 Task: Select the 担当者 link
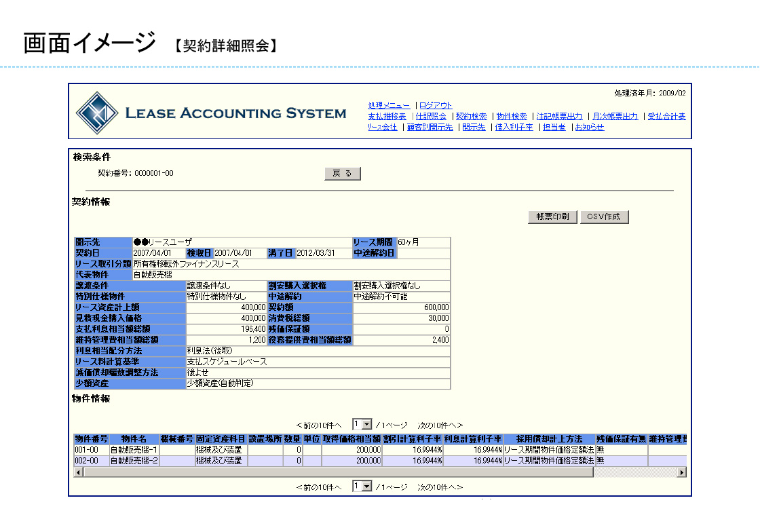click(554, 127)
